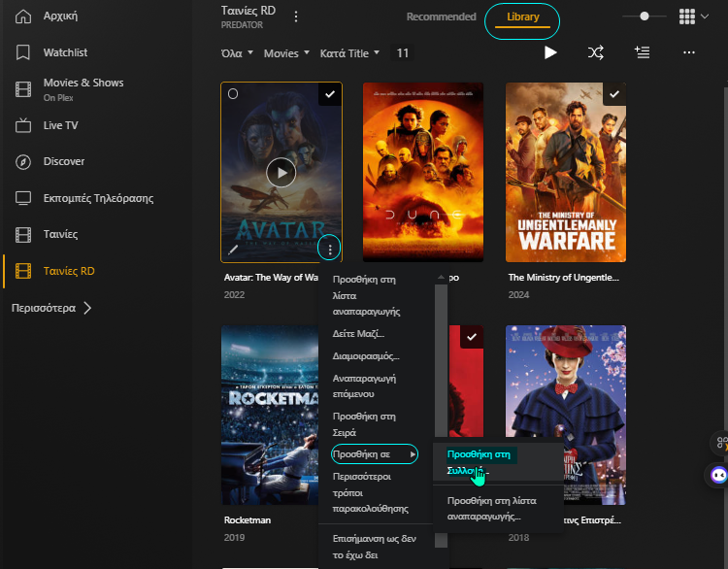Open the library options dots beside Ταινίες RD title
The height and width of the screenshot is (569, 728).
click(296, 17)
